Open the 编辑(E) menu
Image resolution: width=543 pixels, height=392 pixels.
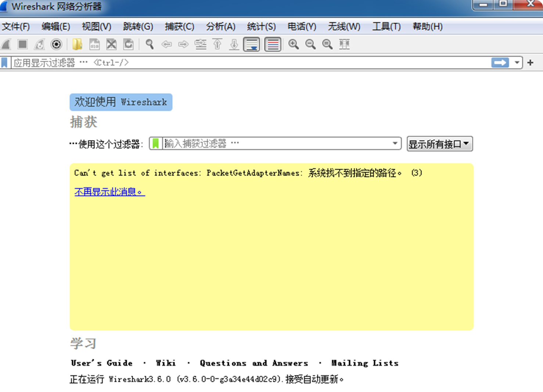(x=55, y=26)
